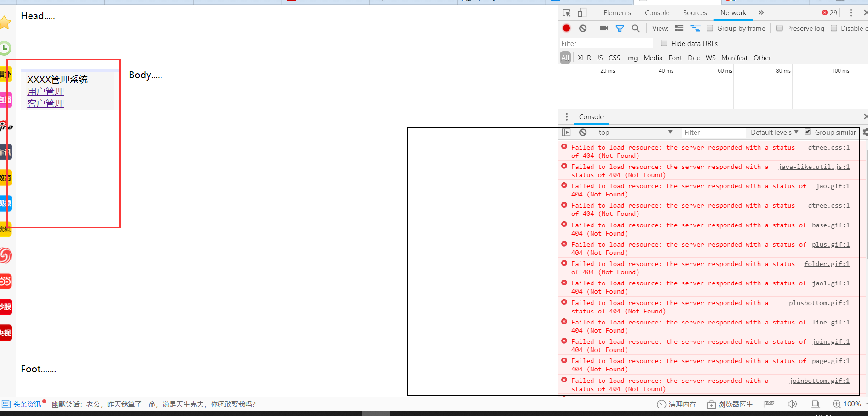Screen dimensions: 868x416
Task: Filter requests by Other type
Action: (762, 58)
